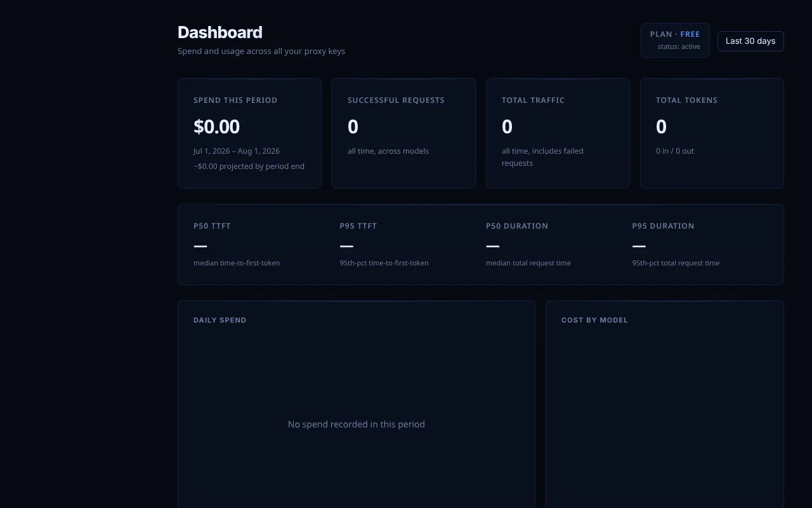
Task: Click the 'Spend and usage across all your proxy keys' subtitle
Action: pos(261,51)
